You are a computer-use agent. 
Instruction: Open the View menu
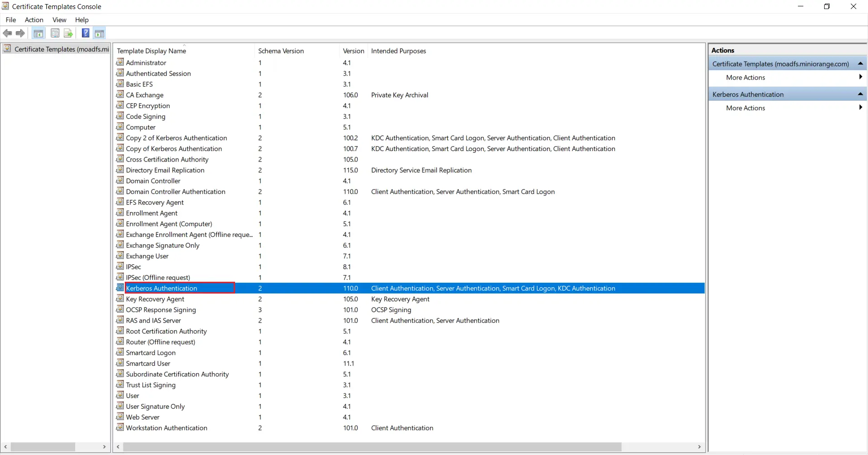coord(59,20)
